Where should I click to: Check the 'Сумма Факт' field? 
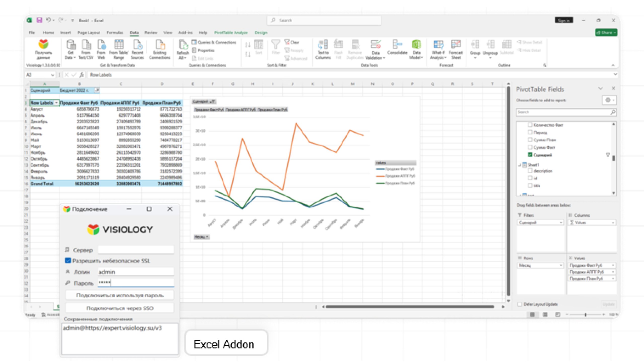[x=530, y=147]
